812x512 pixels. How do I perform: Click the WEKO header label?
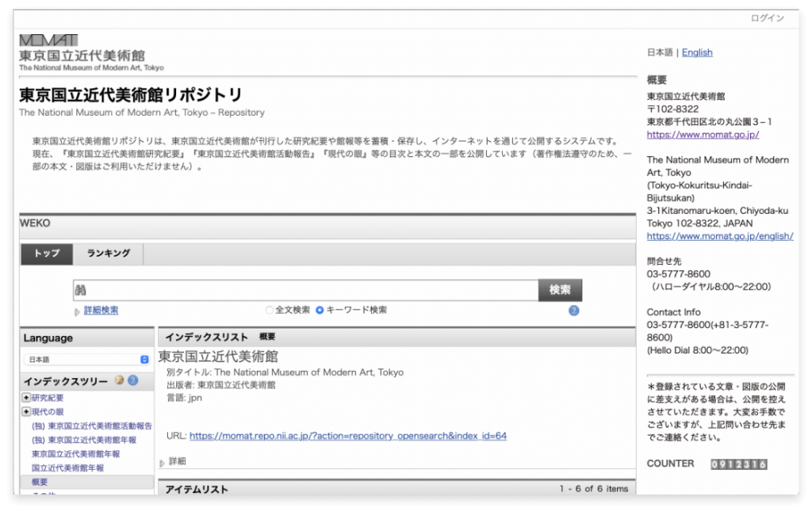tap(35, 224)
